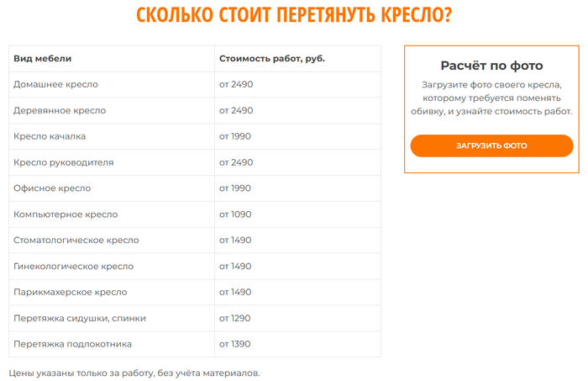Viewport: 588px width, 381px height.
Task: Click the Кресло руководителя cell
Action: 64,162
